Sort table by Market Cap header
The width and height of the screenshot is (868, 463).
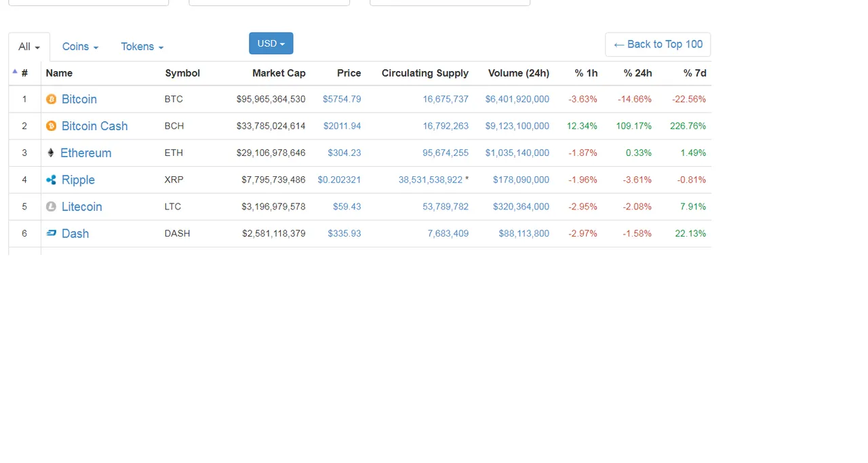279,73
